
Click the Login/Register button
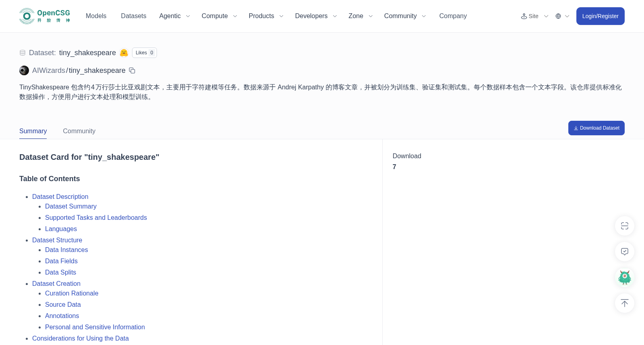601,16
